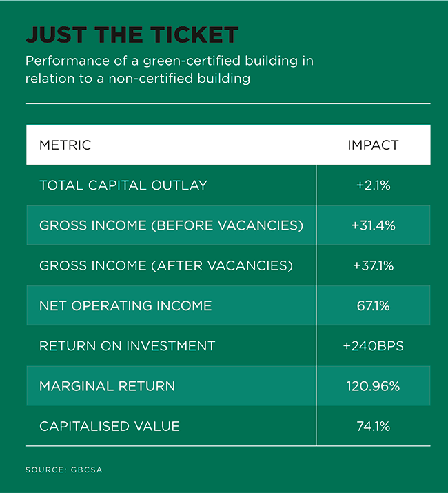Image resolution: width=448 pixels, height=493 pixels.
Task: Select the RETURN ON INVESTMENT row label
Action: pos(128,346)
